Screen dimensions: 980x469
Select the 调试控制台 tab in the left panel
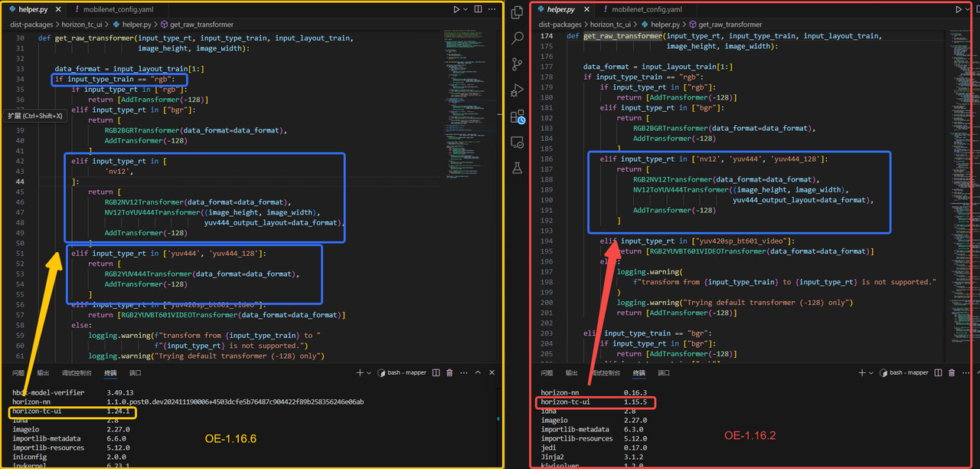click(x=77, y=373)
